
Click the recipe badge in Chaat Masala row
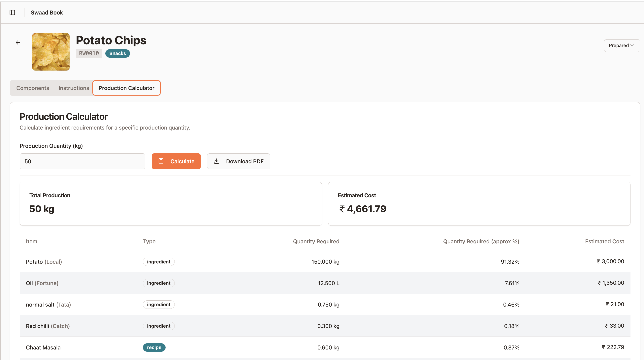pos(154,347)
